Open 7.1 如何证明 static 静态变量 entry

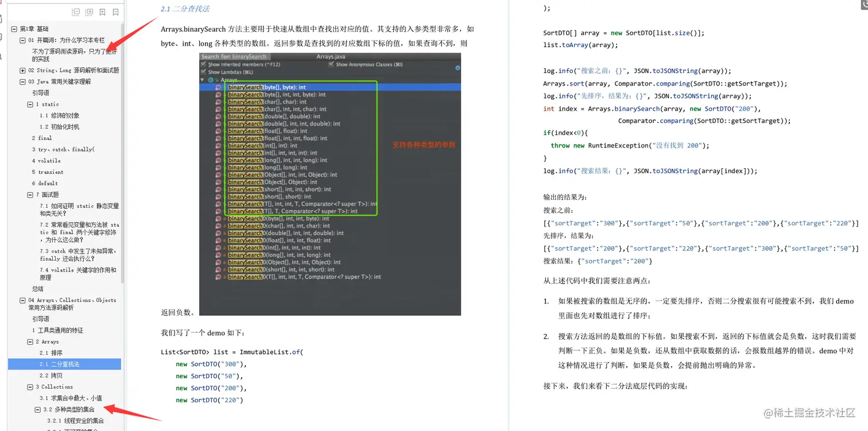point(79,209)
